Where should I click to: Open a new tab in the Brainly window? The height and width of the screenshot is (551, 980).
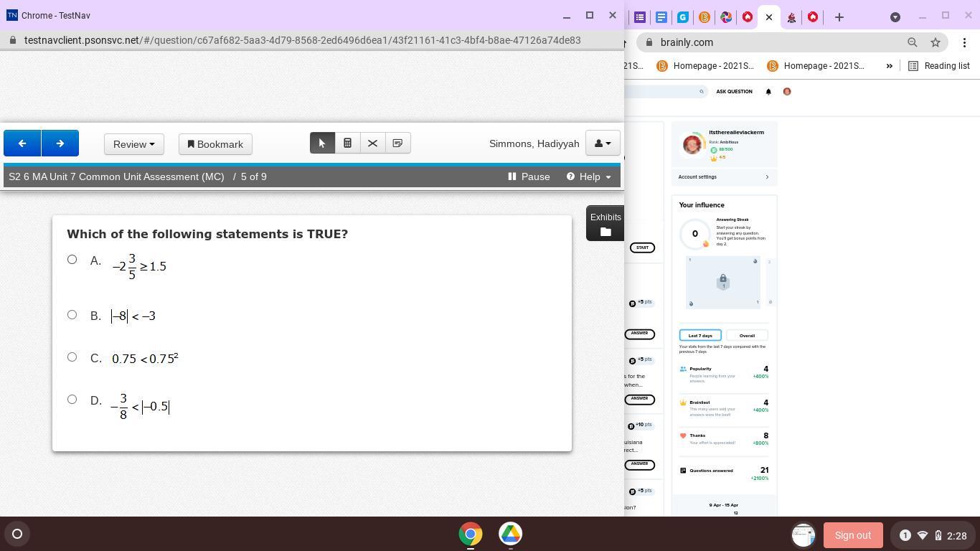click(x=839, y=17)
